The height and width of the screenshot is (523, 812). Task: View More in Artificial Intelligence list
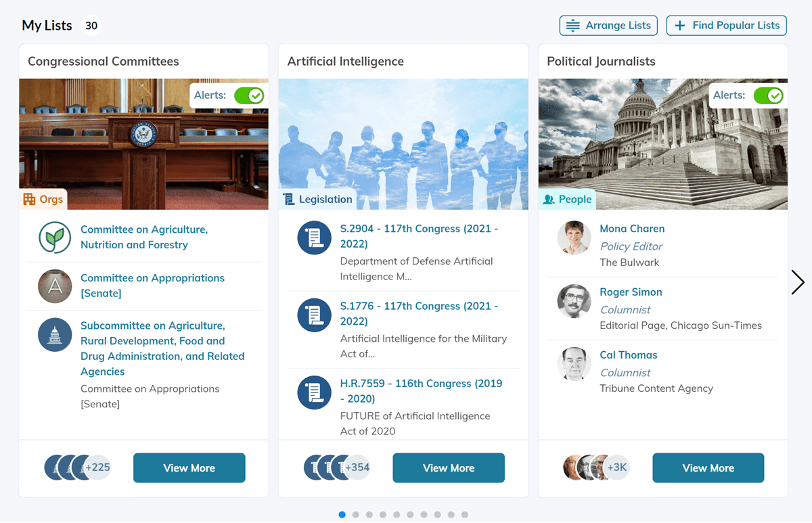[449, 468]
